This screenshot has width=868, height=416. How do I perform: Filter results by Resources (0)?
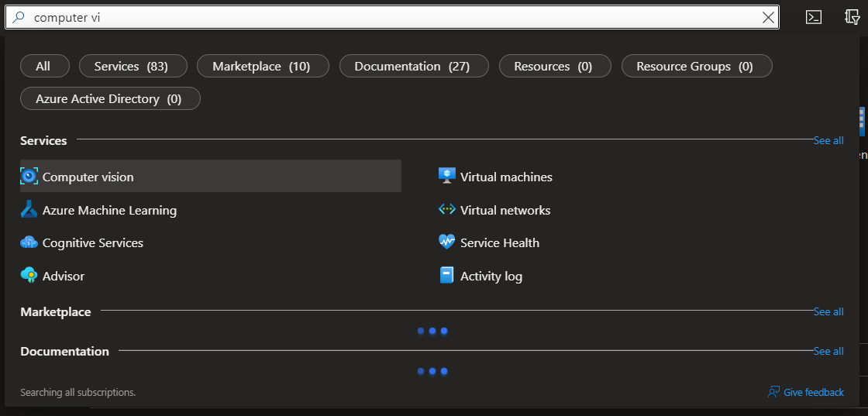click(x=555, y=66)
